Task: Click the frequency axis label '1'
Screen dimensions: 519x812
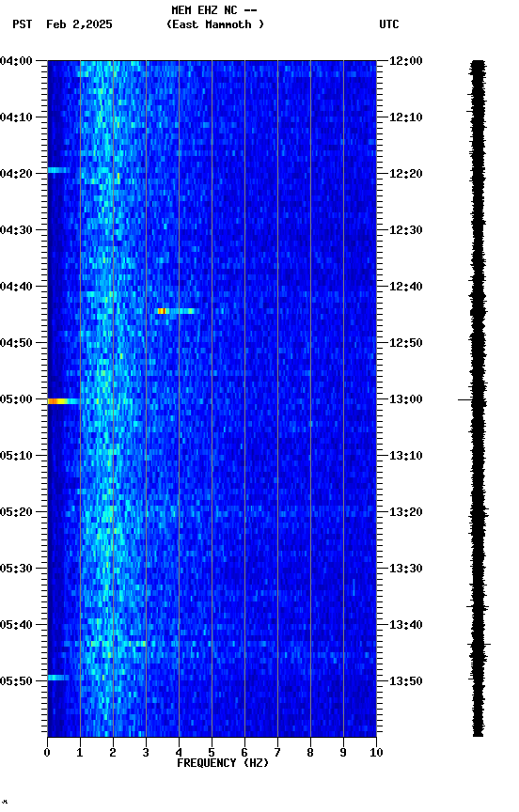Action: 80,753
